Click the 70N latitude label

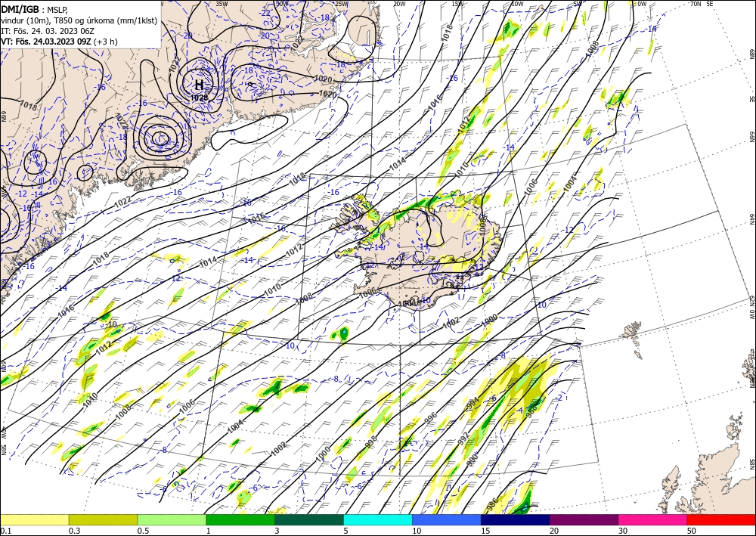696,4
